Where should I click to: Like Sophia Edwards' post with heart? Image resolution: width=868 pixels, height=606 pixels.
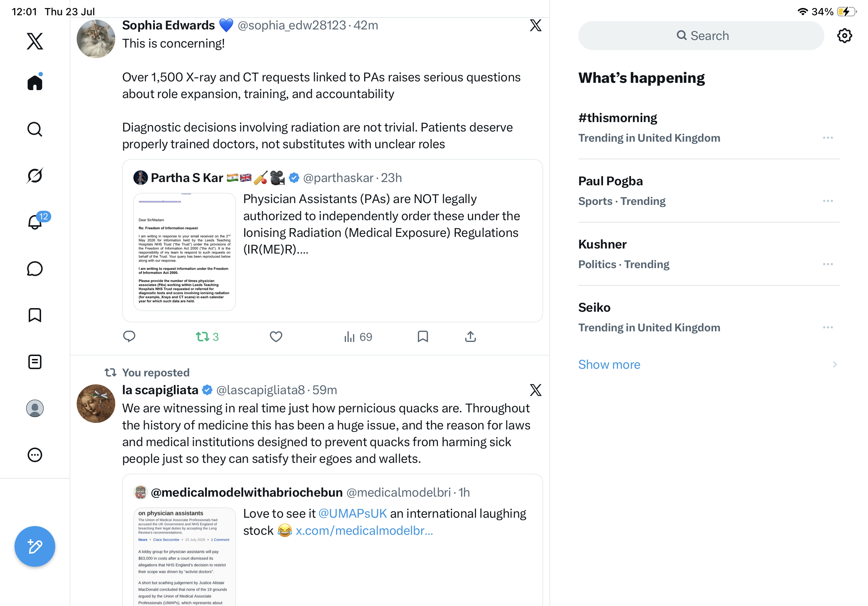pos(276,336)
